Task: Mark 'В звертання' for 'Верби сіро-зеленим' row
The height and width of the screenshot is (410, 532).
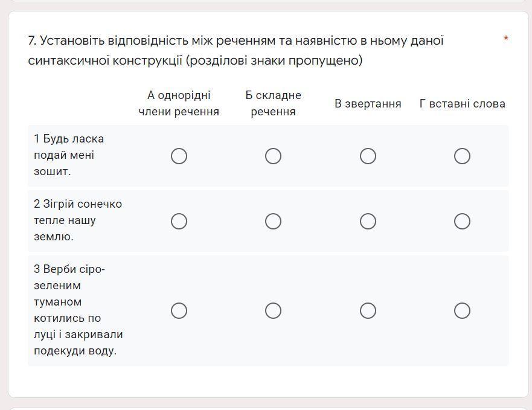Action: pos(368,310)
